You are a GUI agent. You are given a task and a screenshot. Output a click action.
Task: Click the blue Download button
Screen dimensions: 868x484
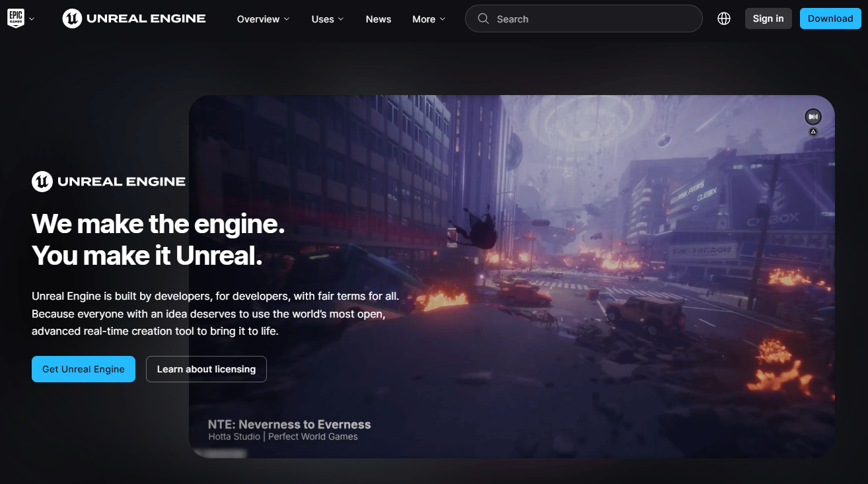[830, 18]
